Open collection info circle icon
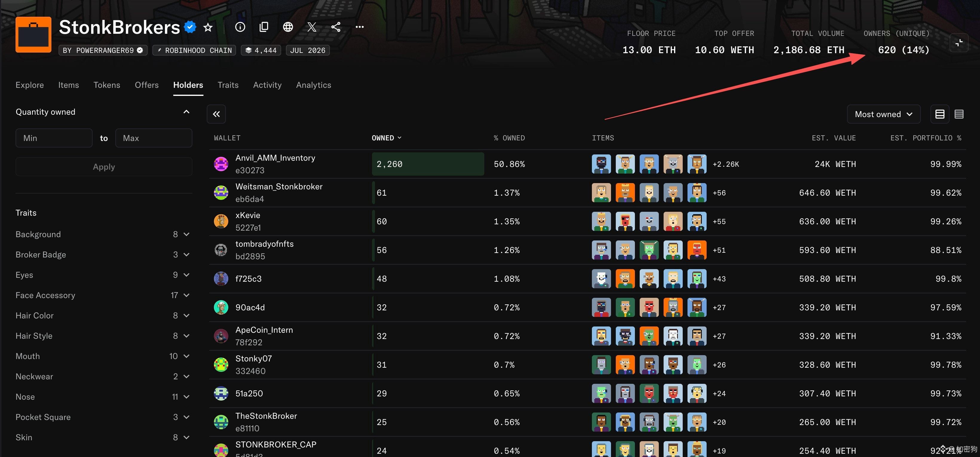The width and height of the screenshot is (980, 457). coord(240,27)
